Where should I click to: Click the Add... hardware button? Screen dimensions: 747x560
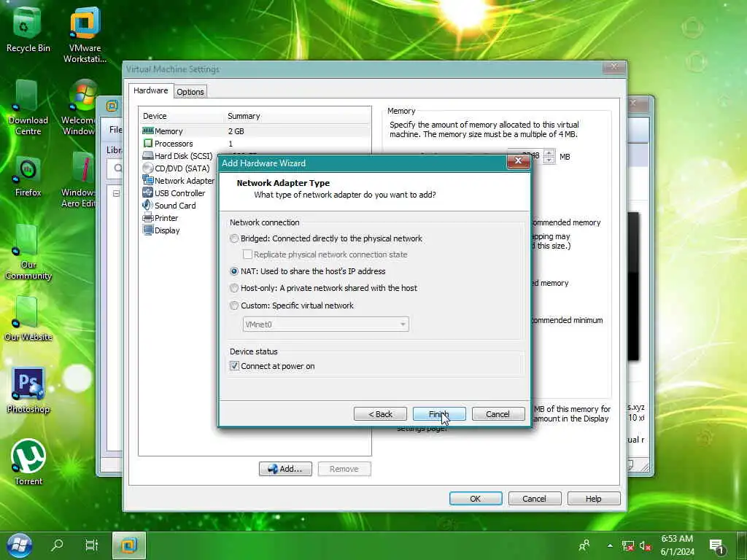pos(285,469)
